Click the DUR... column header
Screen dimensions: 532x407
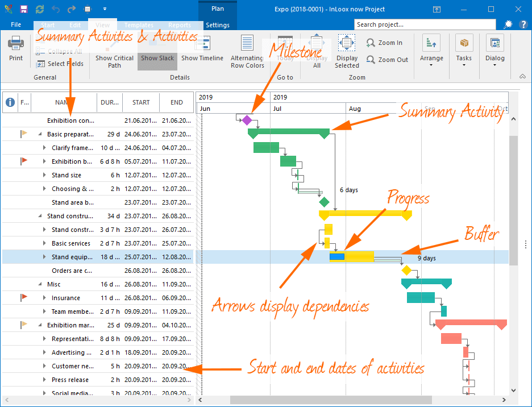tap(110, 102)
